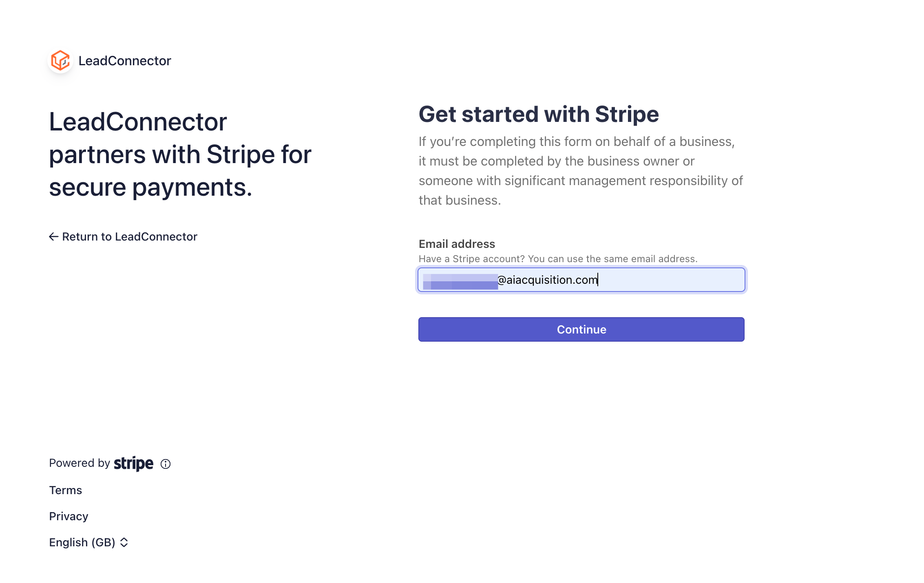This screenshot has height=583, width=924.
Task: Click the Have a Stripe account hint text
Action: (x=558, y=258)
